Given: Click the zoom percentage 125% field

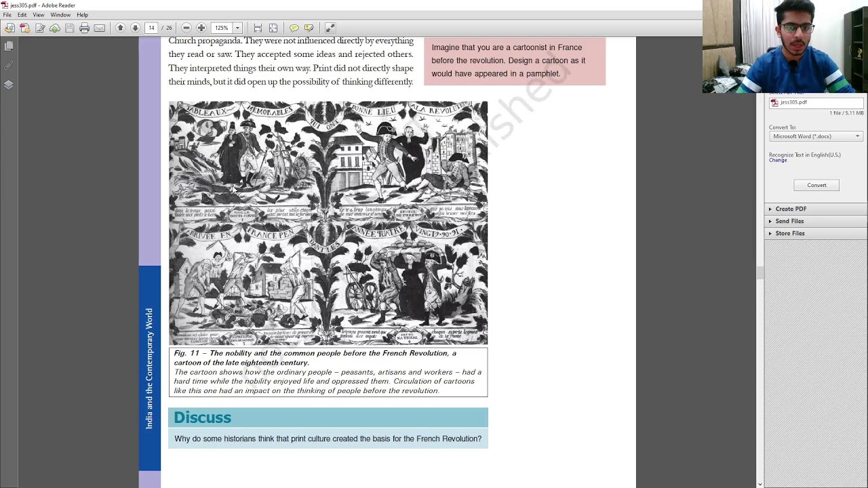Looking at the screenshot, I should 222,28.
